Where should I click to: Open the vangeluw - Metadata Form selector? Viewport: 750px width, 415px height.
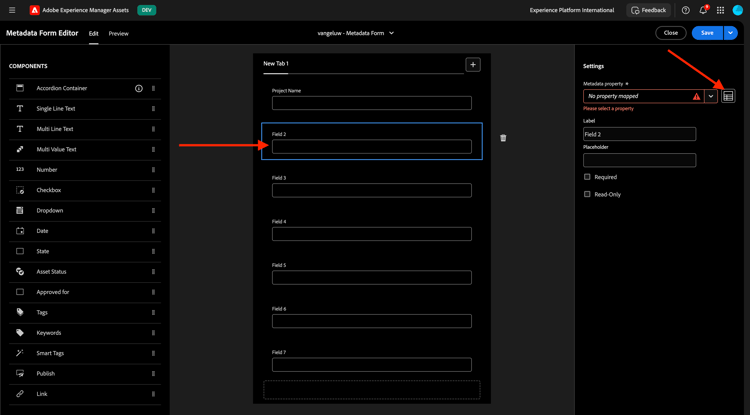coord(355,33)
